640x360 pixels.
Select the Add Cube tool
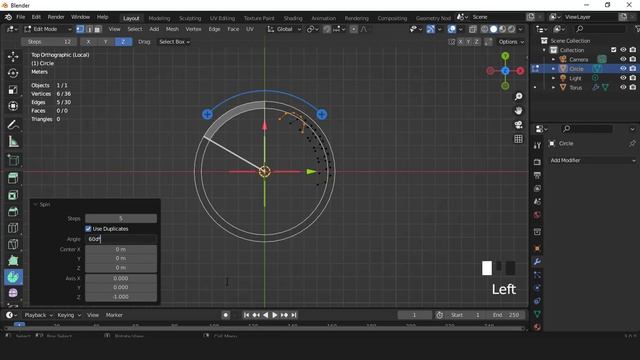[x=13, y=160]
